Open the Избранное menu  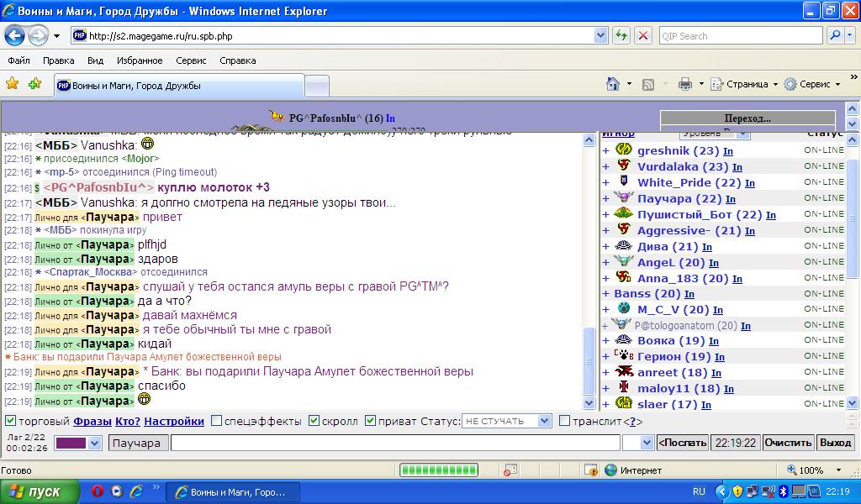pyautogui.click(x=140, y=60)
